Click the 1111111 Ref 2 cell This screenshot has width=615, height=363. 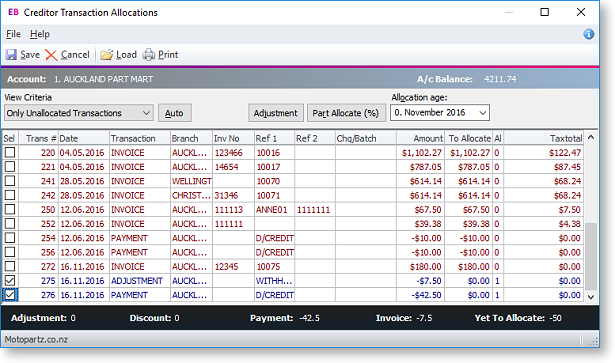point(315,210)
